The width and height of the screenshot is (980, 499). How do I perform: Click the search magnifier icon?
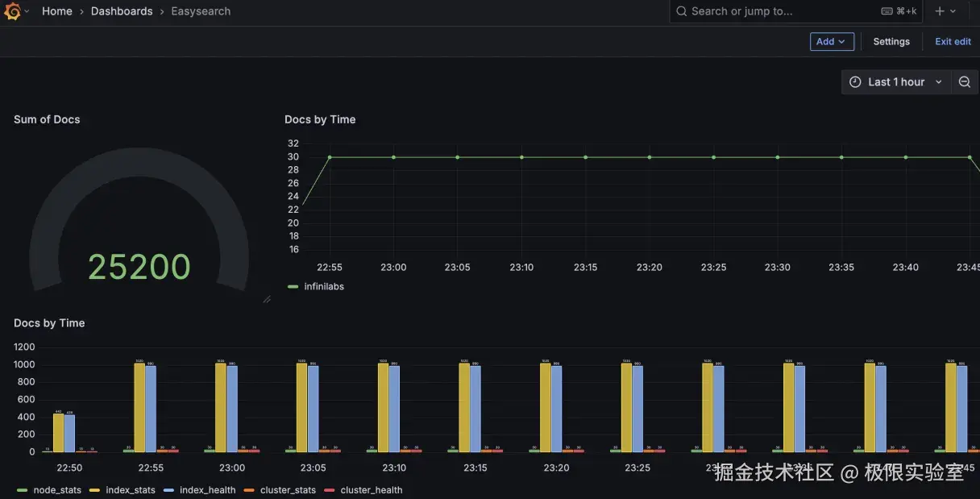pos(681,11)
